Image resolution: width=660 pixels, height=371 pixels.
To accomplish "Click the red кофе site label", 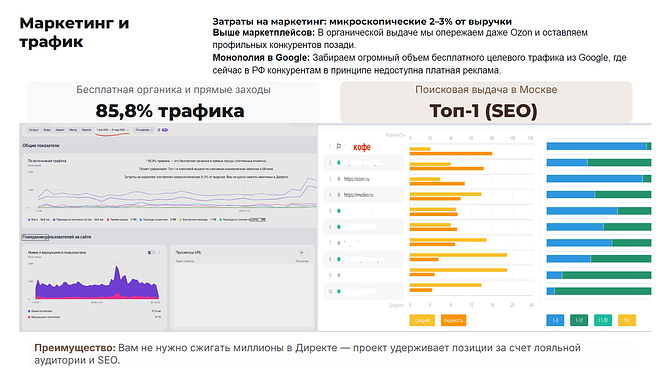I will [362, 147].
